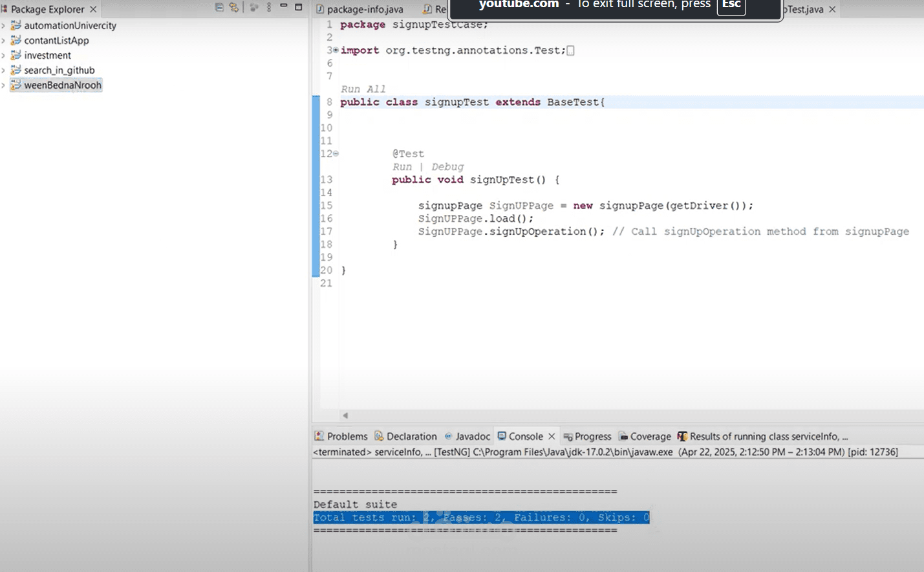Open Package Explorer View Menu dots
Image resolution: width=924 pixels, height=572 pixels.
[269, 7]
